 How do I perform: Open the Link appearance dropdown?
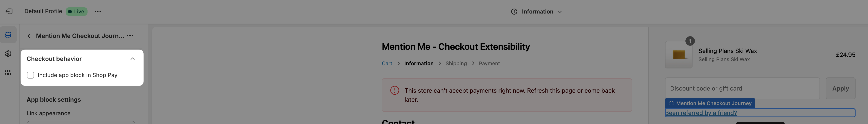pyautogui.click(x=81, y=122)
